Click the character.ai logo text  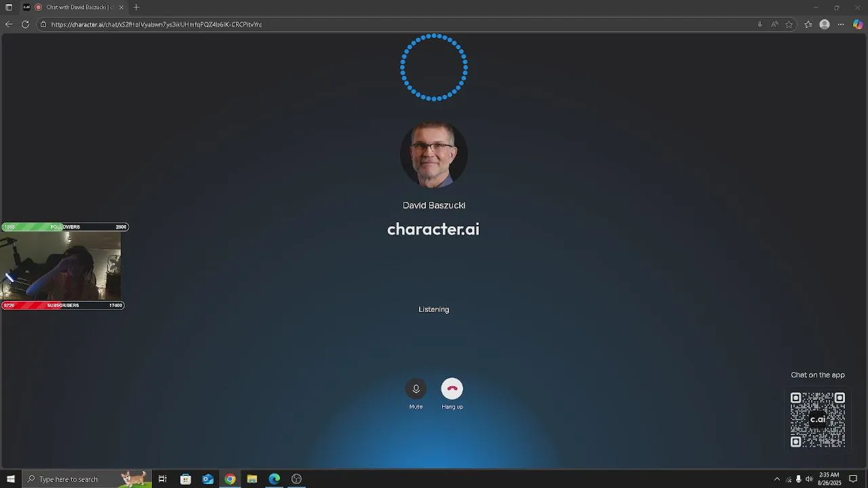[433, 229]
